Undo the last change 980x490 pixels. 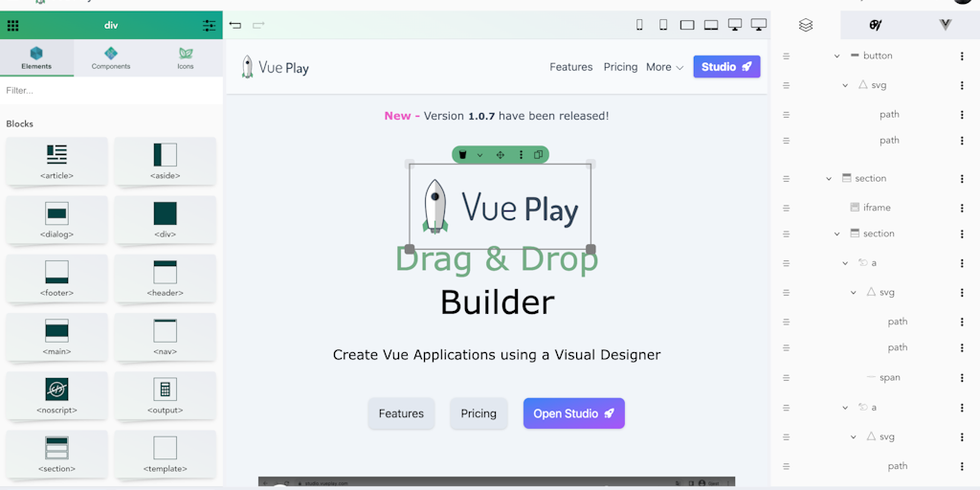point(235,25)
